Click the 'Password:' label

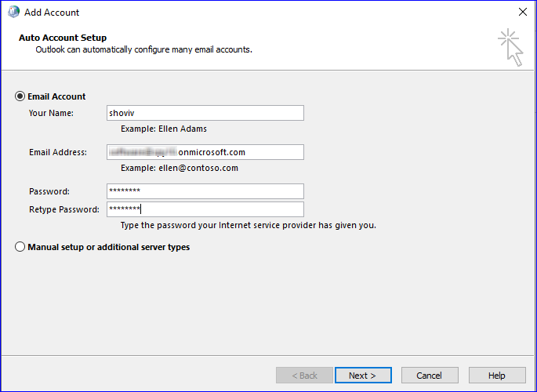pos(49,191)
